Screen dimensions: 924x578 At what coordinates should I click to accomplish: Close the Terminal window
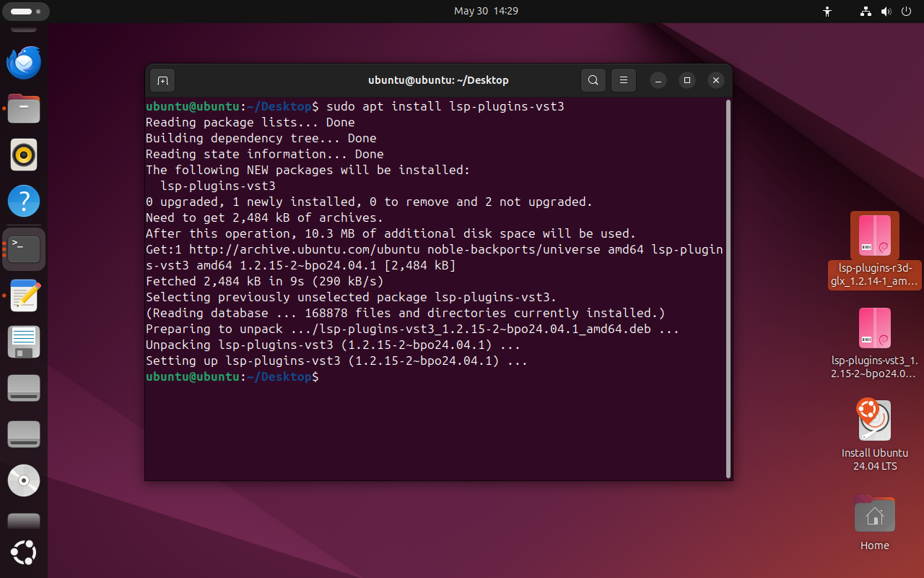click(x=716, y=80)
